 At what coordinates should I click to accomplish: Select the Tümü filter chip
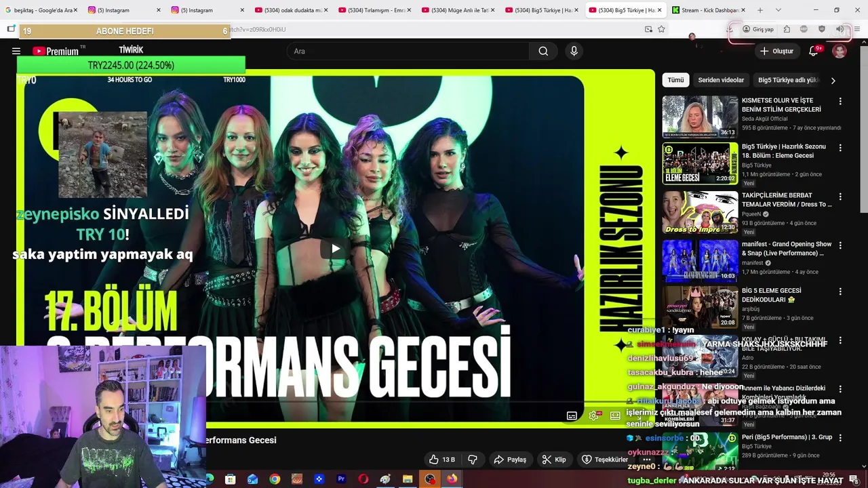[675, 80]
